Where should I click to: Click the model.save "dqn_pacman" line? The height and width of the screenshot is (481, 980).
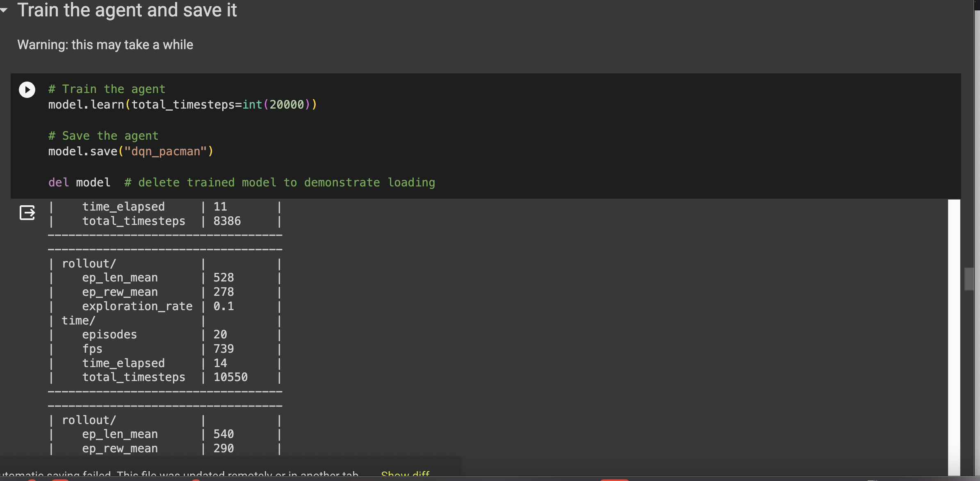point(130,152)
